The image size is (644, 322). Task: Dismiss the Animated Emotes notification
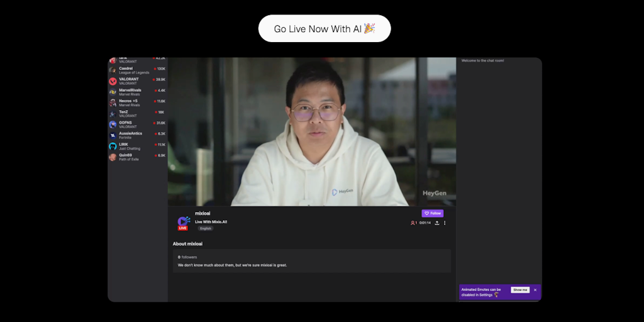tap(535, 290)
